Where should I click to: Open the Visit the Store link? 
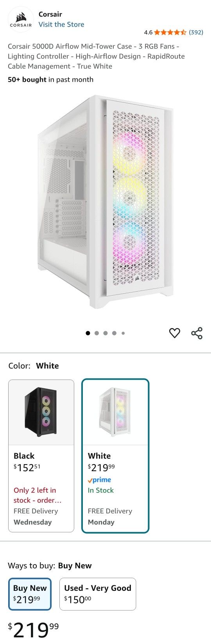(x=61, y=24)
